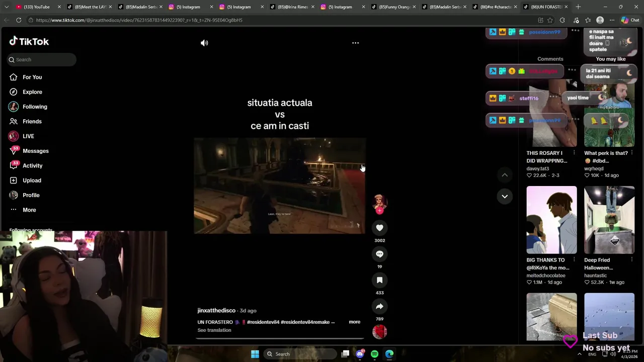Open the Activity notifications
The height and width of the screenshot is (362, 644).
coord(32,165)
